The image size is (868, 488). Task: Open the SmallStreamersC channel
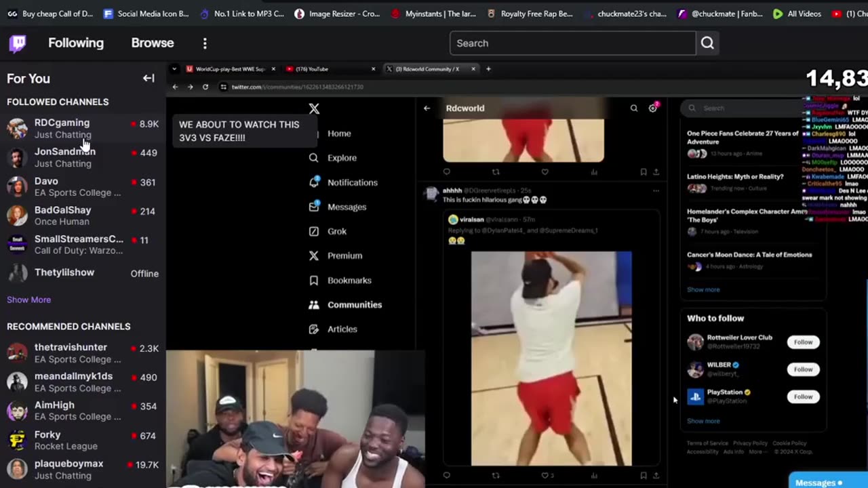pyautogui.click(x=83, y=244)
